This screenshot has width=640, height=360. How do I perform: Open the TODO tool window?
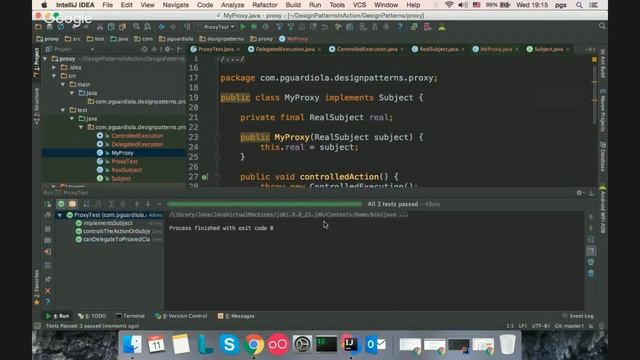92,316
